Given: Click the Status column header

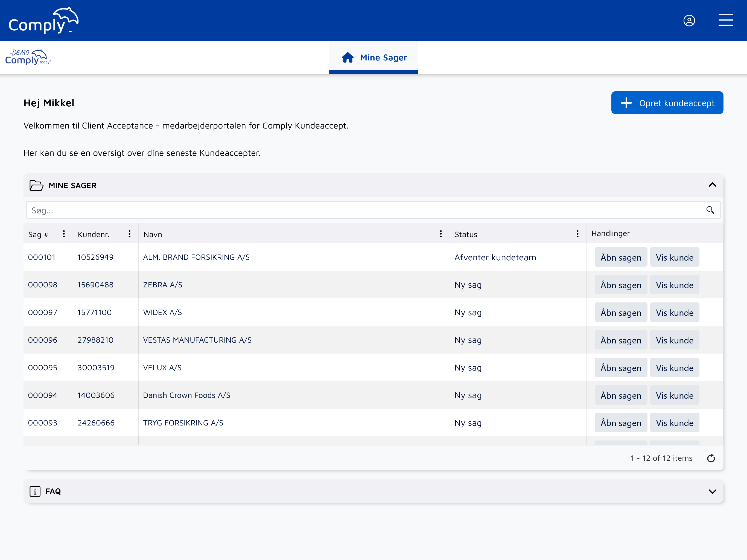Looking at the screenshot, I should [466, 234].
